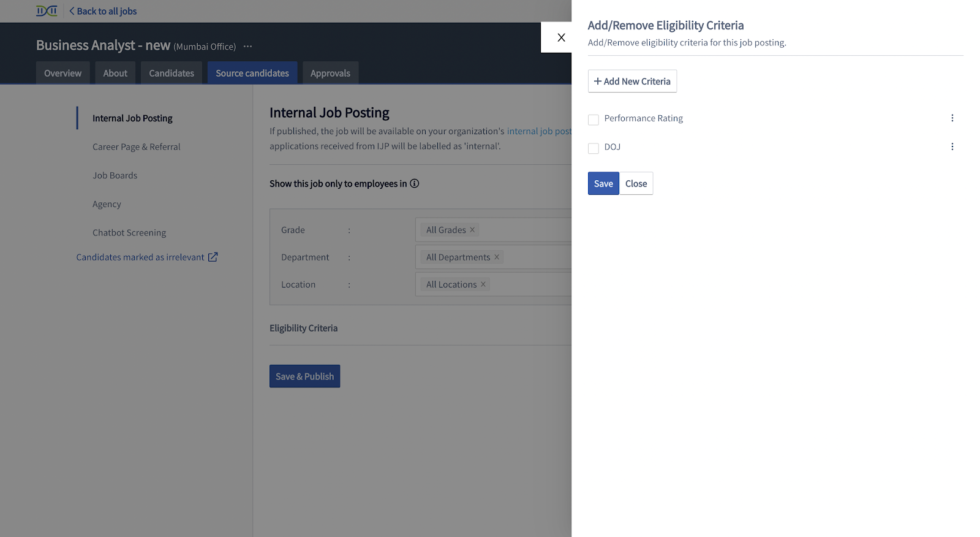Check the Performance Rating checkbox
This screenshot has width=980, height=537.
(594, 120)
